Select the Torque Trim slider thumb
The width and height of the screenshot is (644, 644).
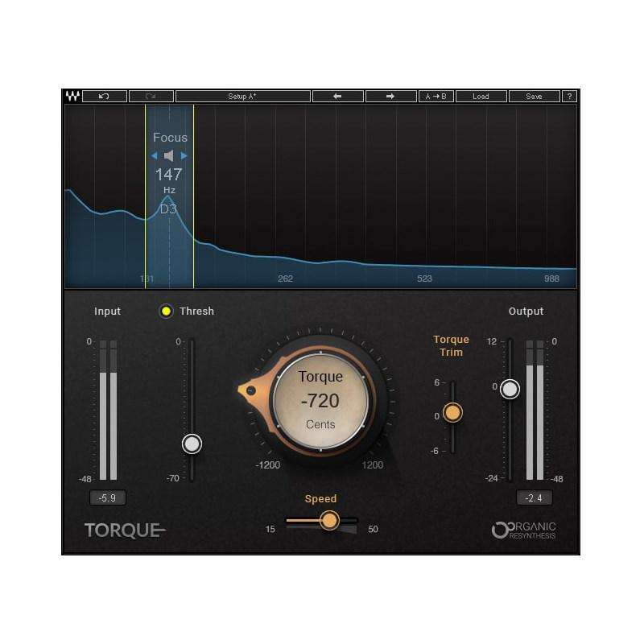click(455, 413)
